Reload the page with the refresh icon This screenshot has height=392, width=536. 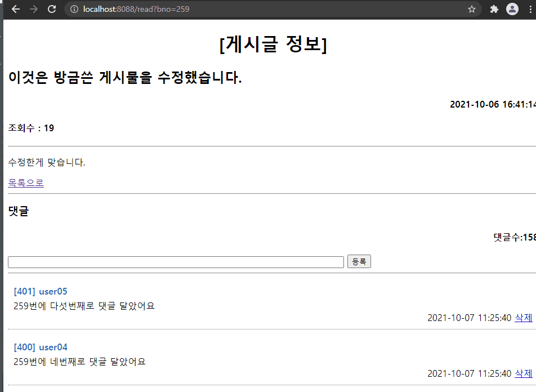[x=52, y=9]
